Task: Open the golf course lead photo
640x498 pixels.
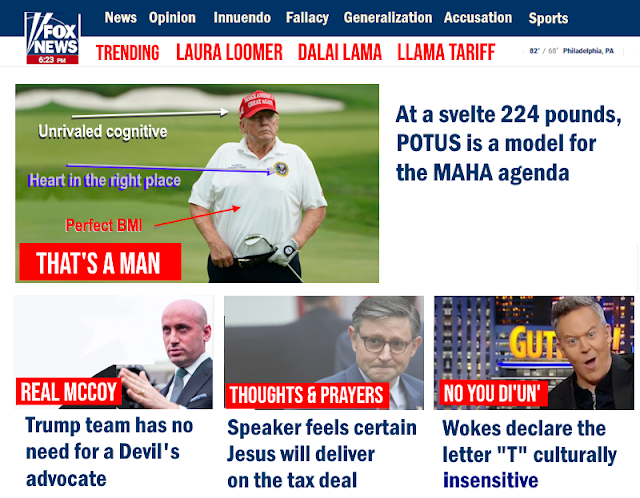Action: [x=197, y=183]
